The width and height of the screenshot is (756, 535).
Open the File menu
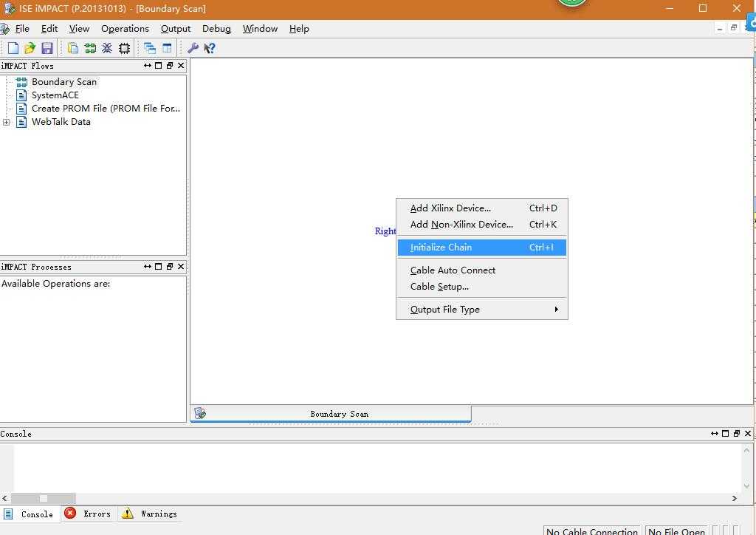tap(22, 29)
